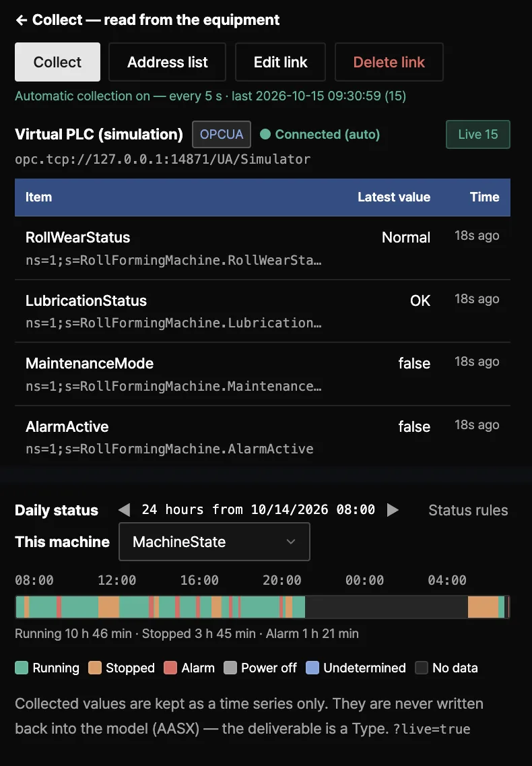Click the No data legend swatch

[x=421, y=668]
